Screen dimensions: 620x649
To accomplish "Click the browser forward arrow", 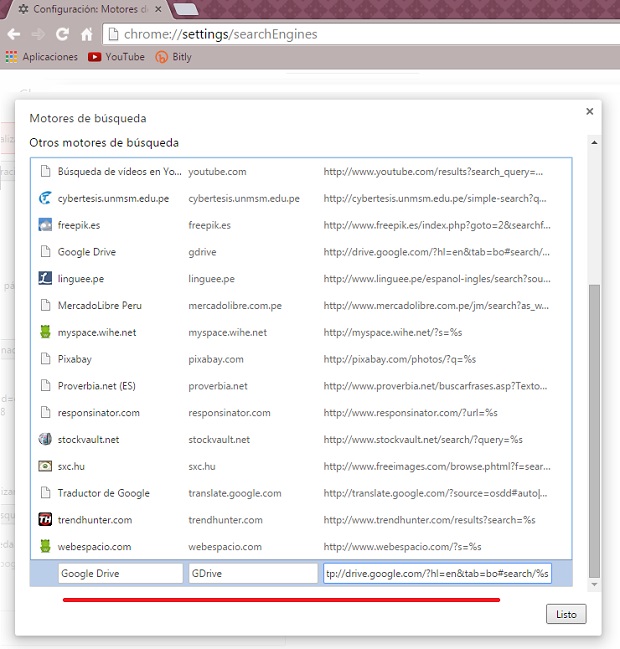I will pyautogui.click(x=38, y=34).
